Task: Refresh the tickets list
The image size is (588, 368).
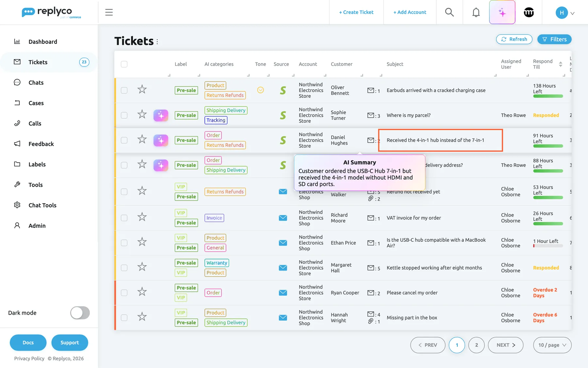Action: pos(514,39)
